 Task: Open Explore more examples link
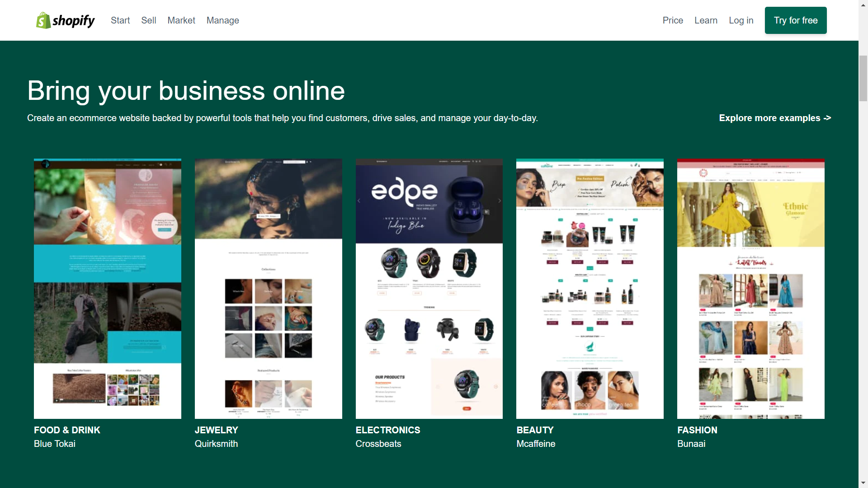point(775,118)
